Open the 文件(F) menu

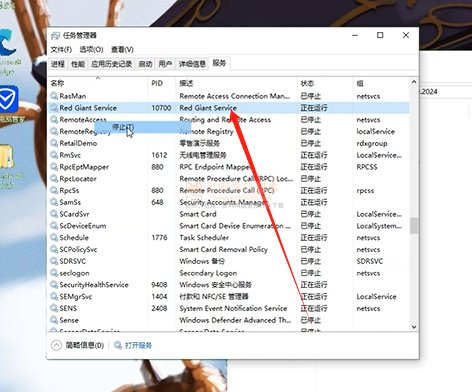tap(61, 50)
